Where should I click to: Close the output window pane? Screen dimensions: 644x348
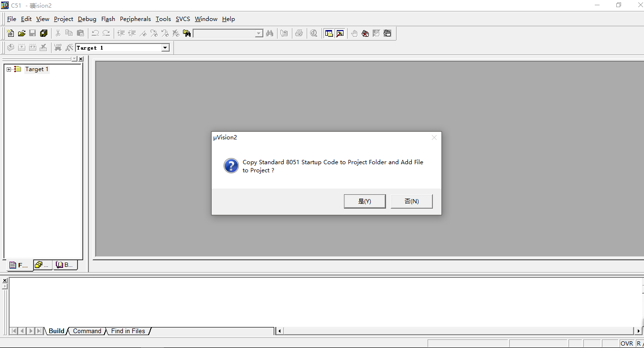coord(5,281)
